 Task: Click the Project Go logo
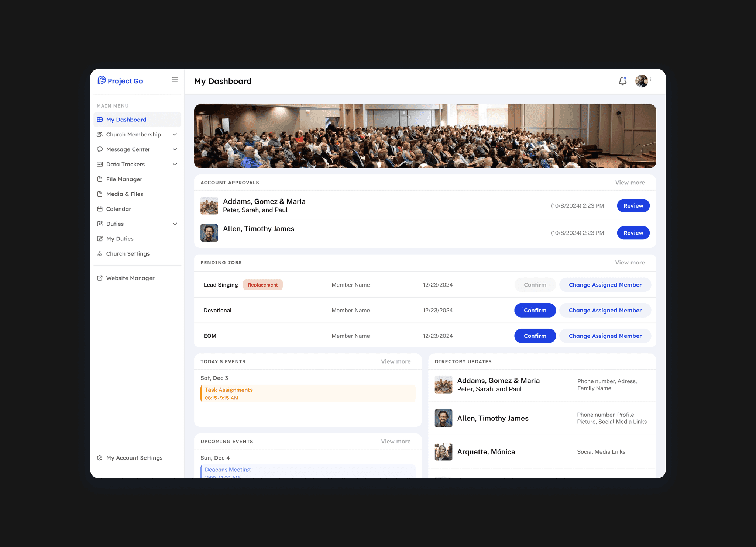tap(120, 80)
